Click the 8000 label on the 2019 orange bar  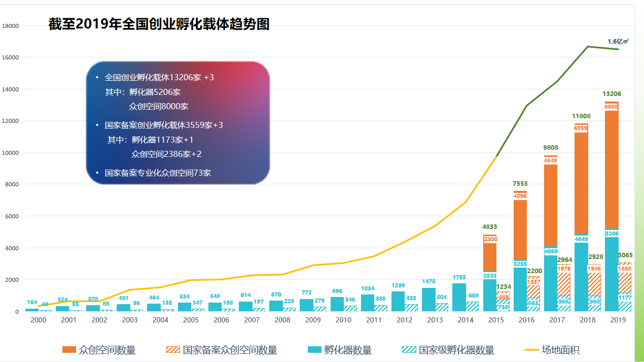[611, 107]
